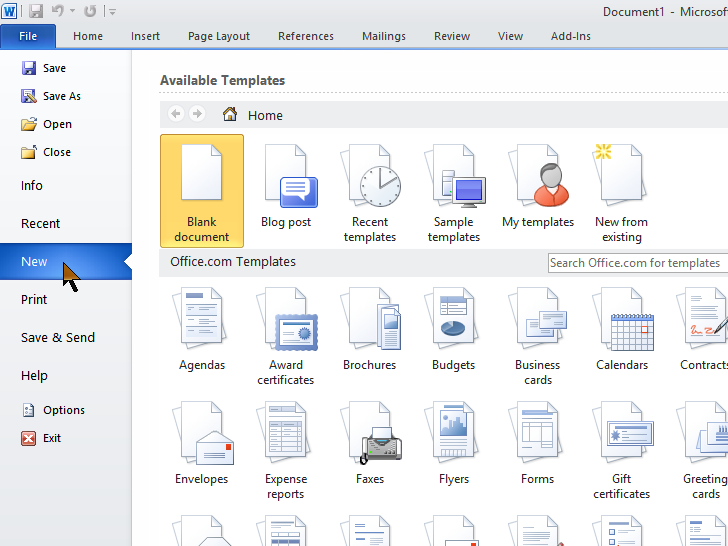Click the Word application icon in title bar
Image resolution: width=728 pixels, height=546 pixels.
coord(9,11)
